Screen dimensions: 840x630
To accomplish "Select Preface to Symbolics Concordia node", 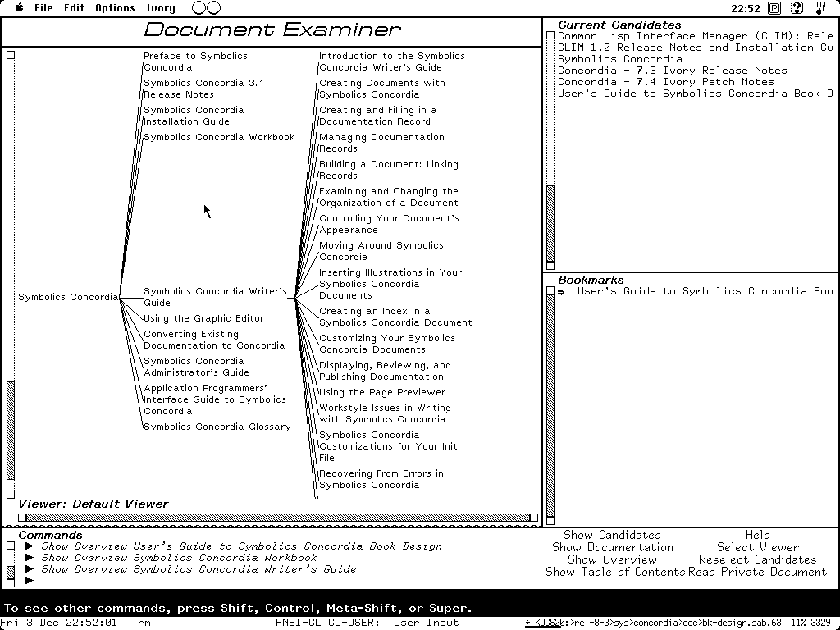I will click(195, 62).
